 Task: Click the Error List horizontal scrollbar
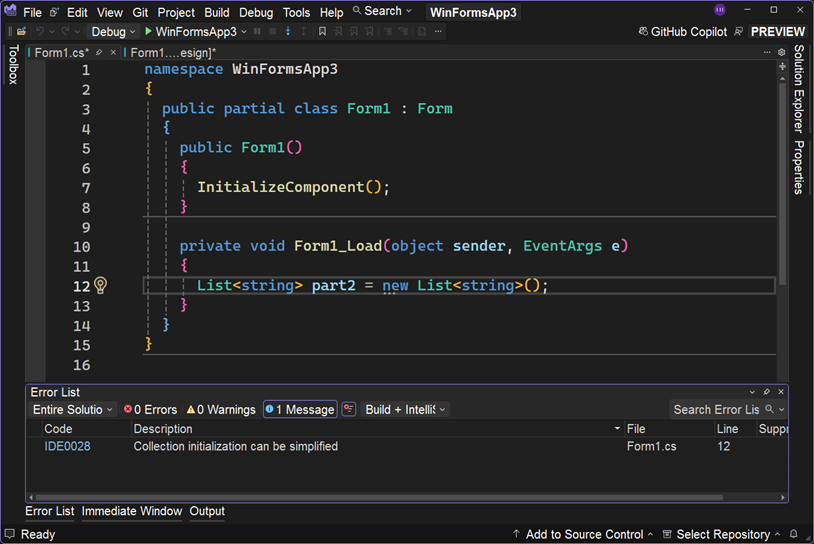(x=378, y=497)
